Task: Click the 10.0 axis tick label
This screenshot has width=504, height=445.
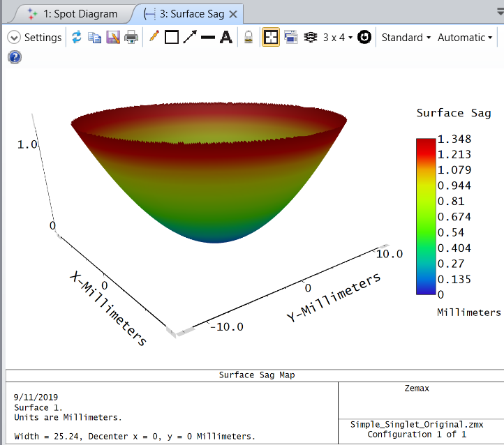Action: point(390,254)
